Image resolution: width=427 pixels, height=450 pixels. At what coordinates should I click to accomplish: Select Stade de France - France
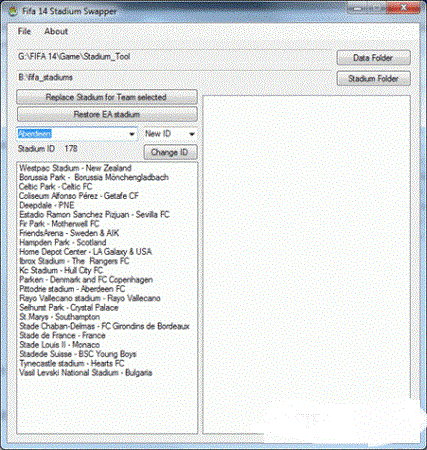[x=62, y=335]
